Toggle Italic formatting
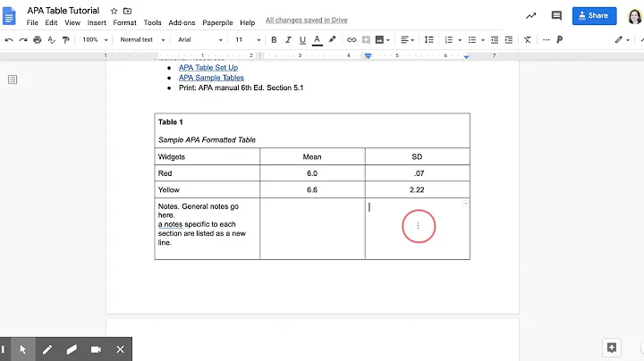Screen dimensions: 644x361 click(288, 40)
